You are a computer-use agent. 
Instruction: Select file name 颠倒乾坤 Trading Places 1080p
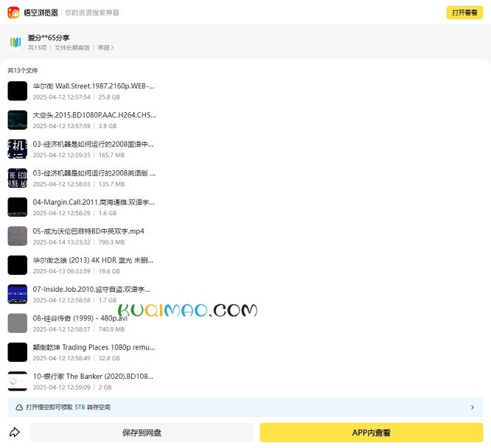[x=94, y=348]
